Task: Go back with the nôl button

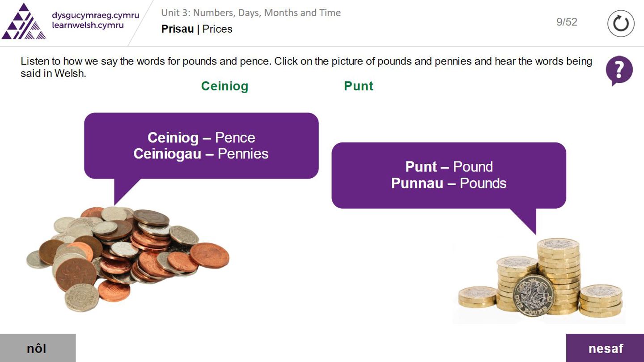Action: coord(38,348)
